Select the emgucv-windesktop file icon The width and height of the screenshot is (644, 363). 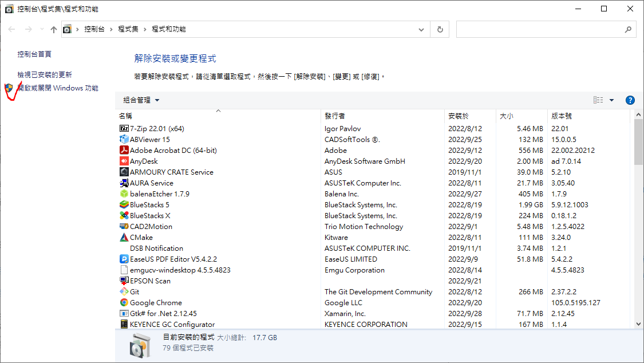click(124, 270)
